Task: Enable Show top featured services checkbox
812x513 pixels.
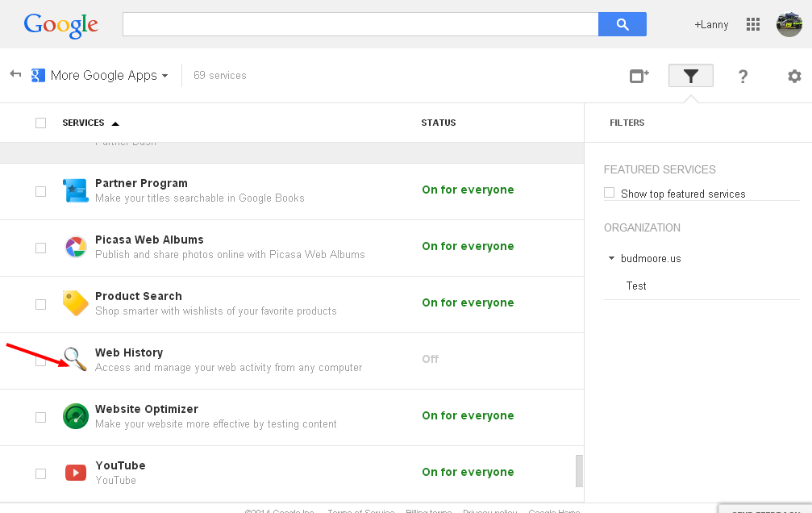Action: [610, 193]
